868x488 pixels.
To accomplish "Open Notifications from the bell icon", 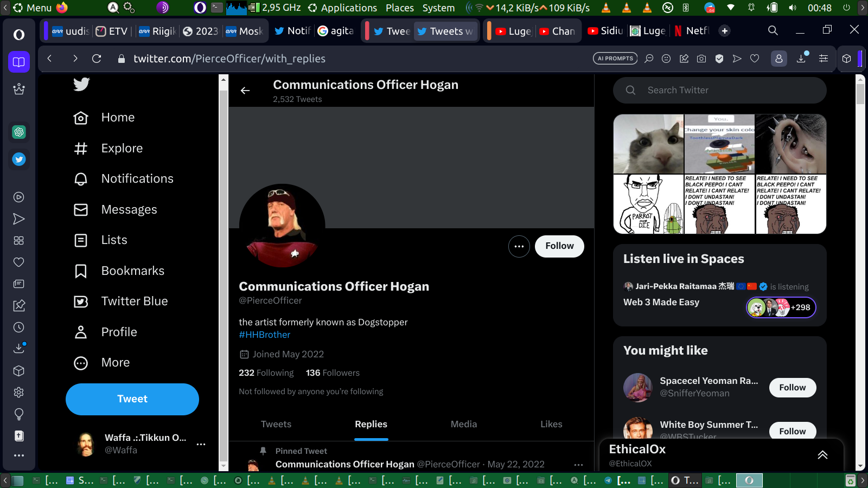I will click(81, 179).
